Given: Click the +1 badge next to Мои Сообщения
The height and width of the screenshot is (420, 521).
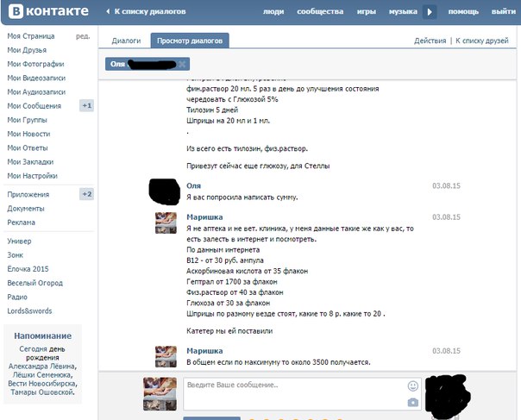Looking at the screenshot, I should pyautogui.click(x=86, y=105).
